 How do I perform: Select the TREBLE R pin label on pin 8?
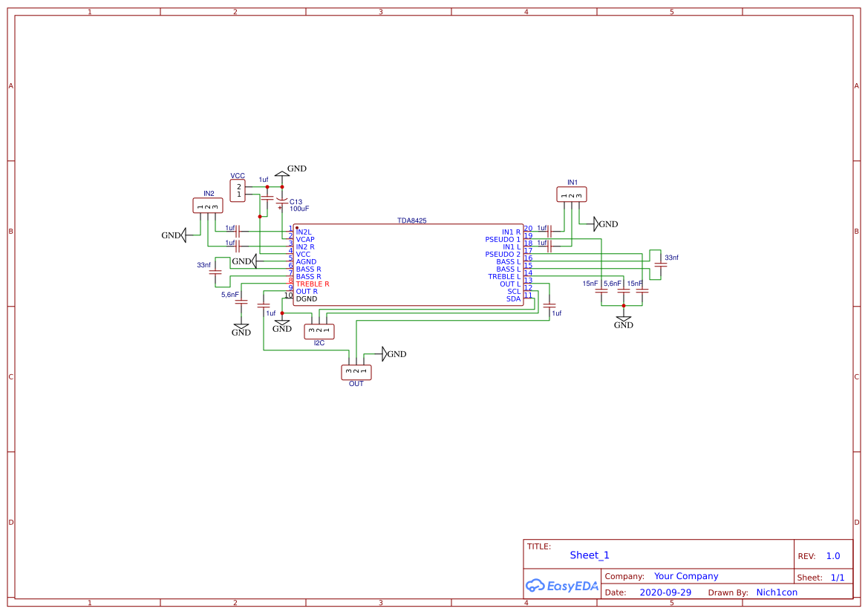312,284
